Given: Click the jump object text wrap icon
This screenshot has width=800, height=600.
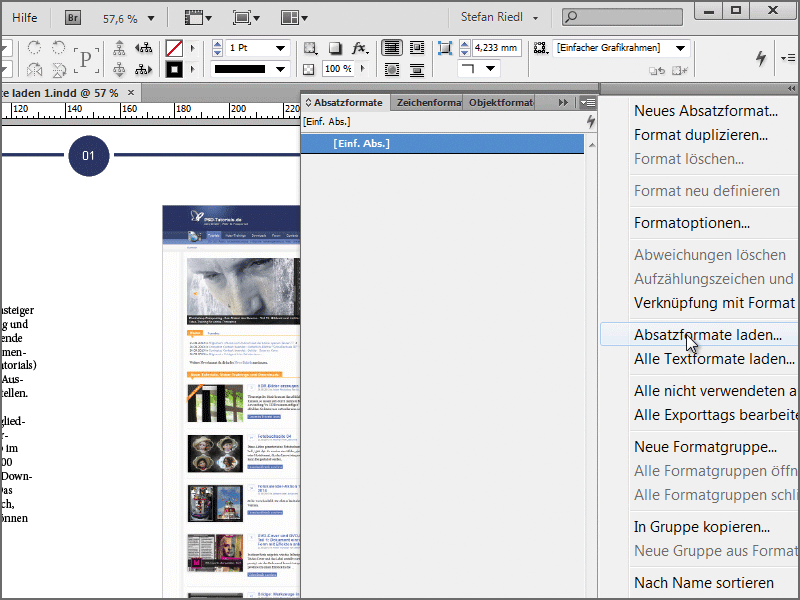Looking at the screenshot, I should click(x=417, y=69).
